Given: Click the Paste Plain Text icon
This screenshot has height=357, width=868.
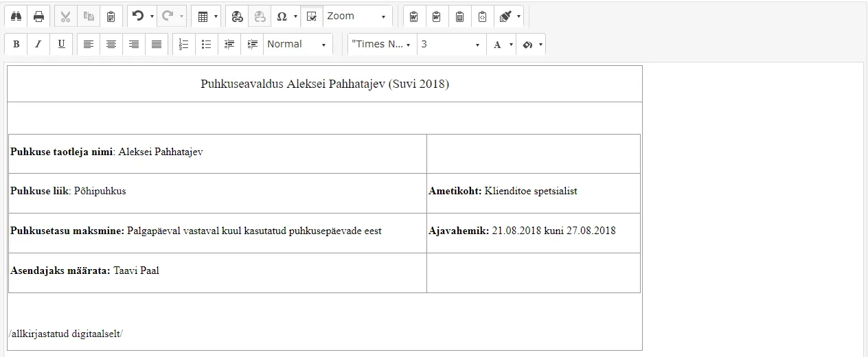Looking at the screenshot, I should (x=459, y=16).
